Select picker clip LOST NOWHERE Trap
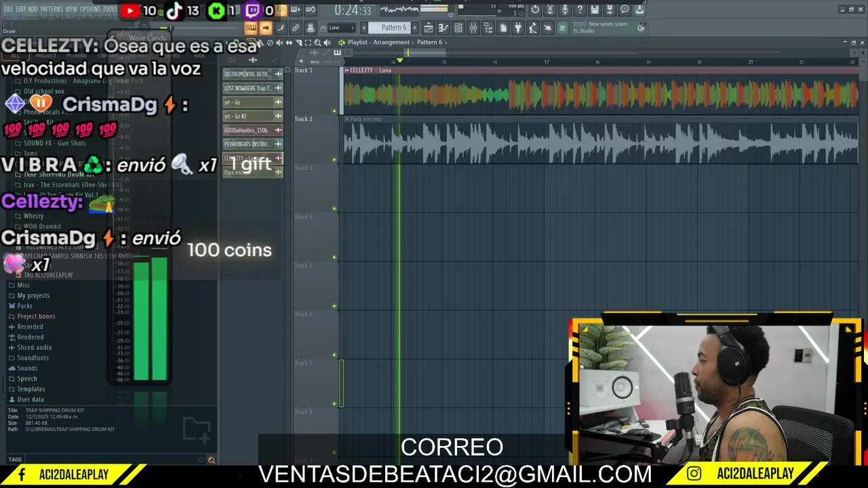 (x=253, y=88)
